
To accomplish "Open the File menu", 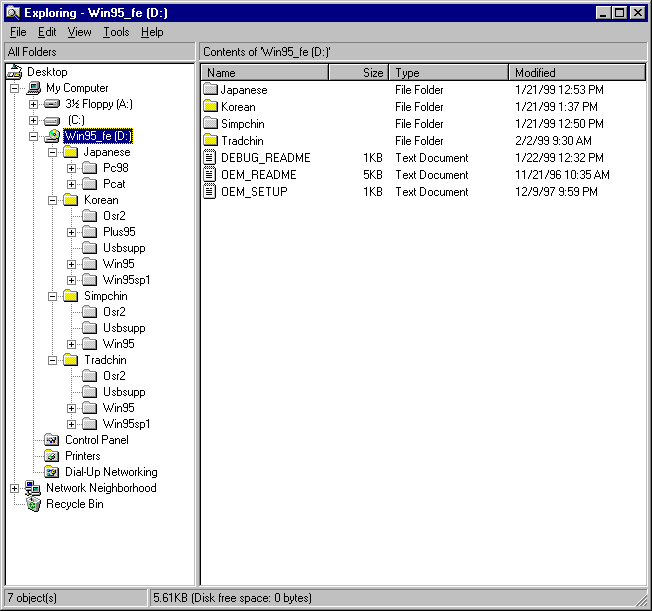I will pyautogui.click(x=18, y=32).
